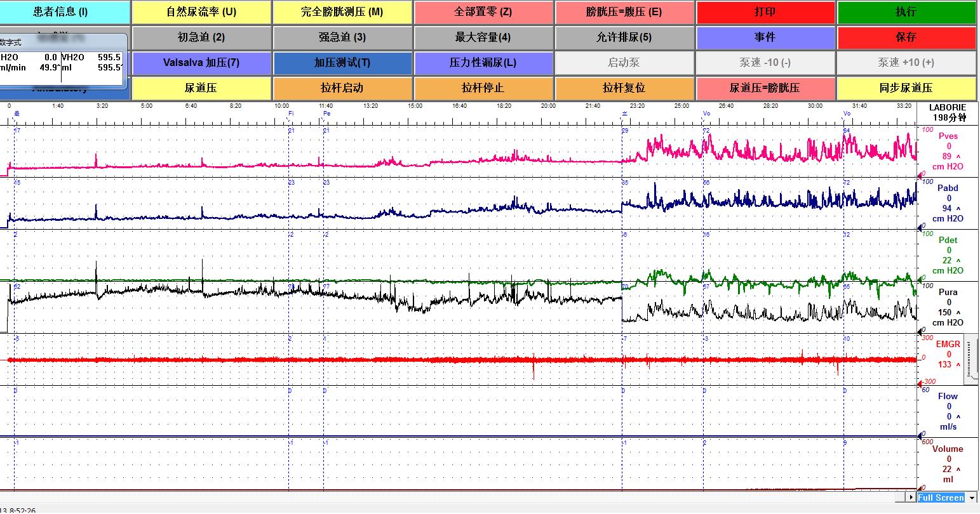Save the study with the red 保存 button
980x514 pixels.
coord(906,37)
